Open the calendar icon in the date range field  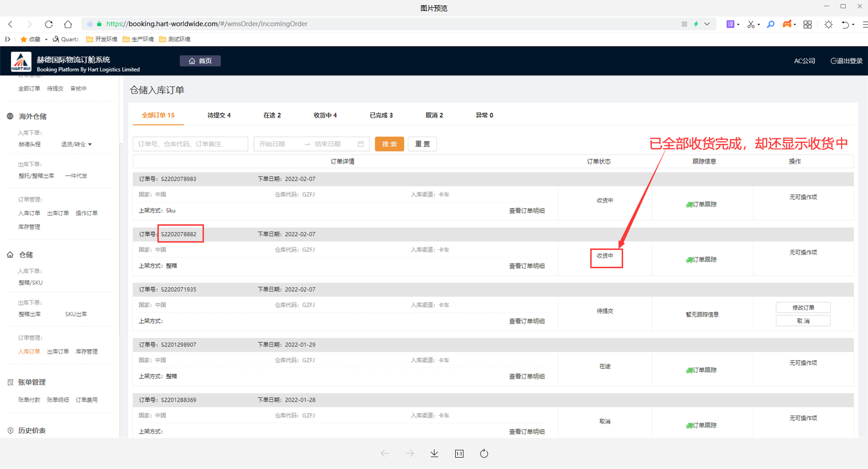tap(361, 144)
